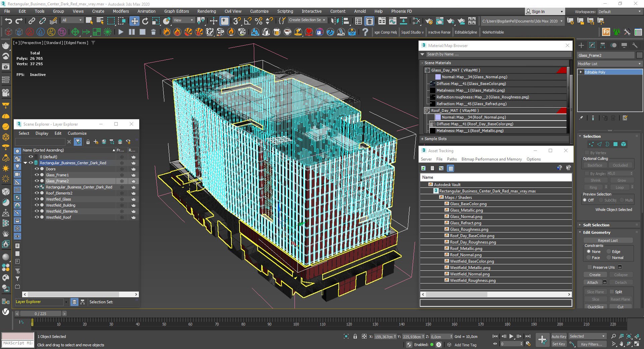Choose the Select and Rotate tool

[x=145, y=21]
